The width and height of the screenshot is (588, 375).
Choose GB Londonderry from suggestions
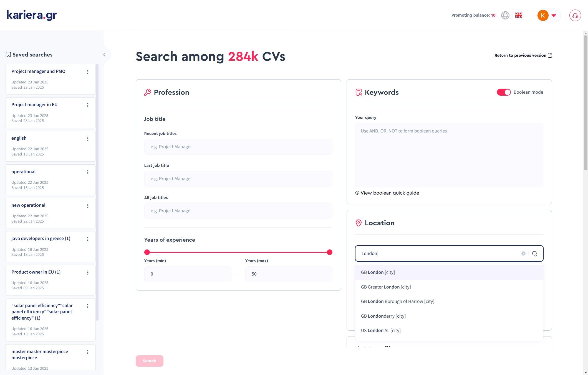click(383, 316)
